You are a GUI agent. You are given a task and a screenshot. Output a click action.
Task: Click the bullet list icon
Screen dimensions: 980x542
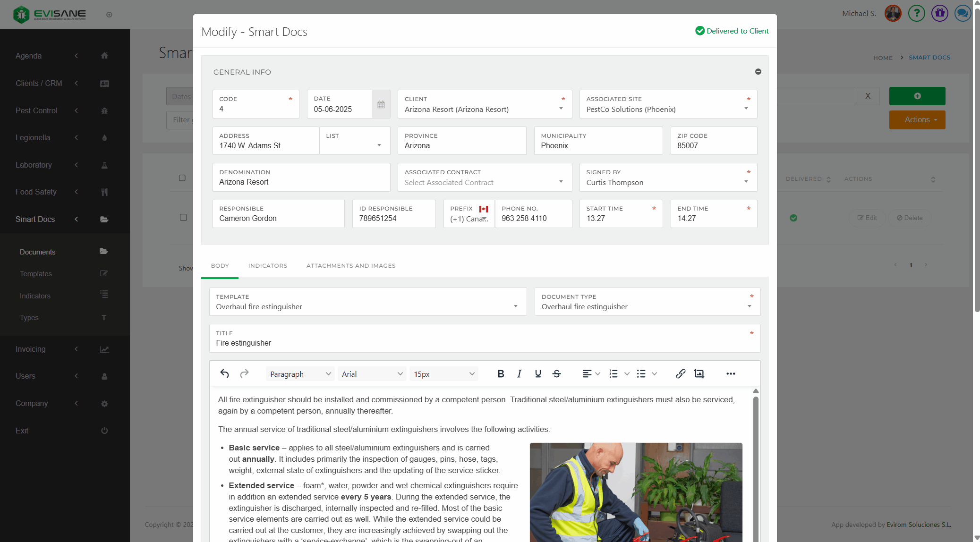641,374
